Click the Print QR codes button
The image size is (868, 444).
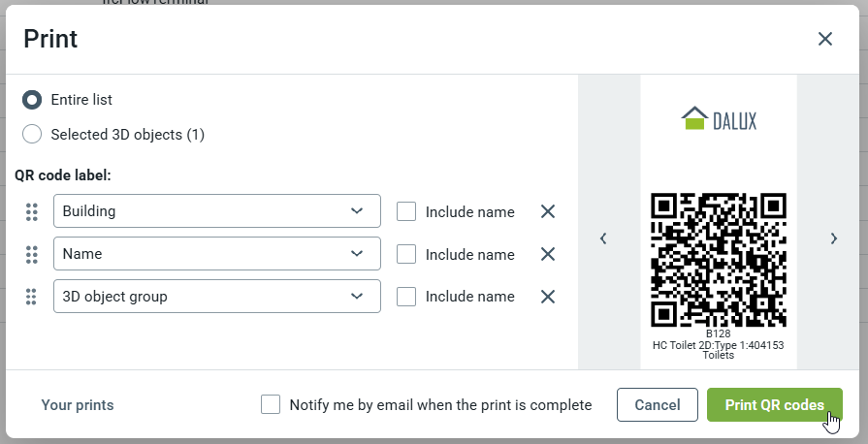pos(774,405)
